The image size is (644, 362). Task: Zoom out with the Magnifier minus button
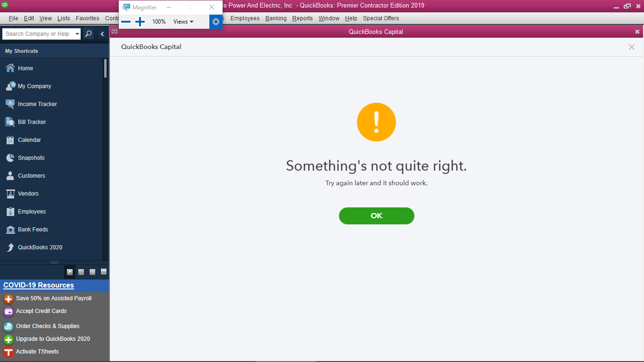pos(126,22)
